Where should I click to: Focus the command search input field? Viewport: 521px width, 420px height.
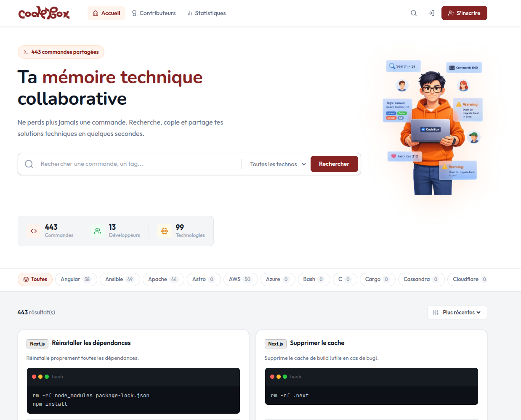pyautogui.click(x=139, y=164)
